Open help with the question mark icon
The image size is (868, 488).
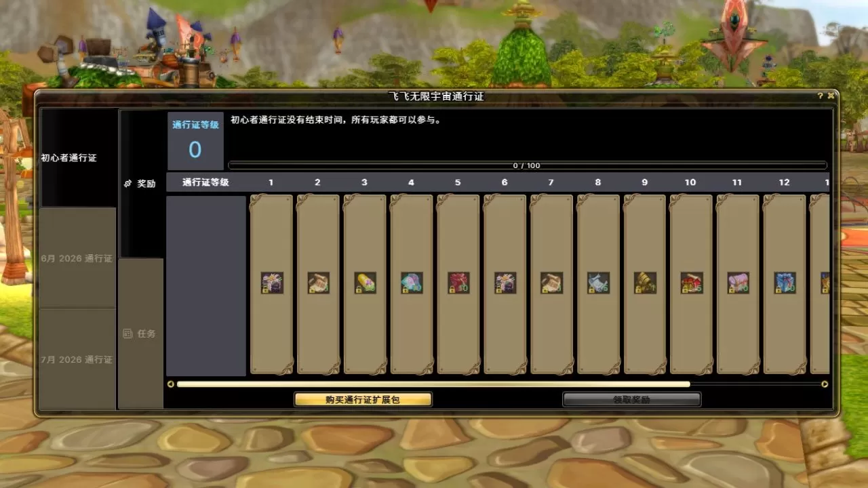(x=820, y=96)
